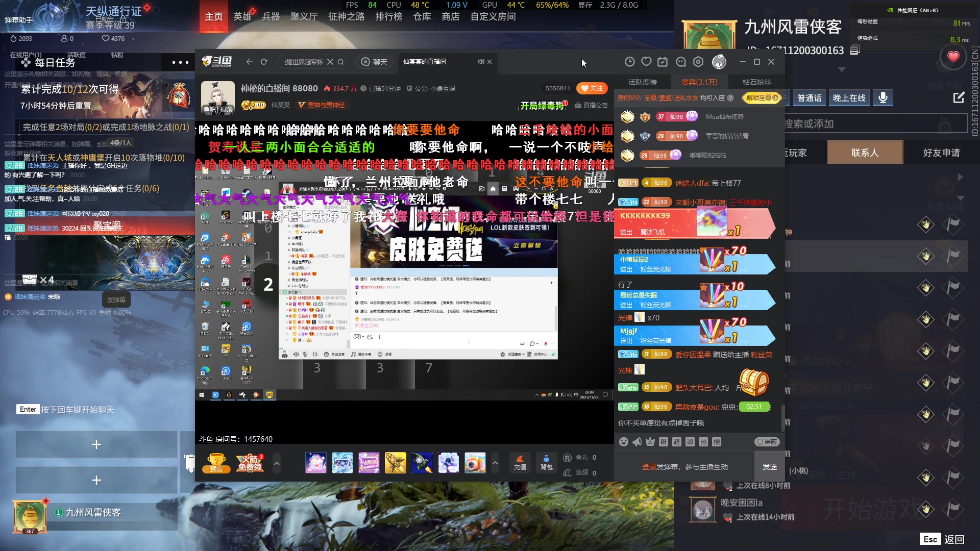Switch to 贵宾(3.1万) tab
The image size is (980, 551).
699,82
